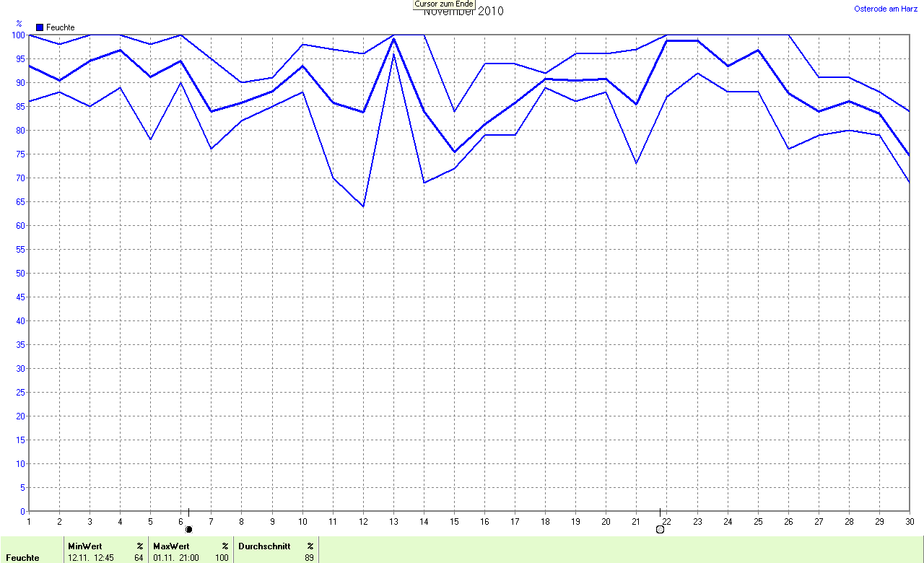Click the blue Feuchte legend square

point(40,27)
